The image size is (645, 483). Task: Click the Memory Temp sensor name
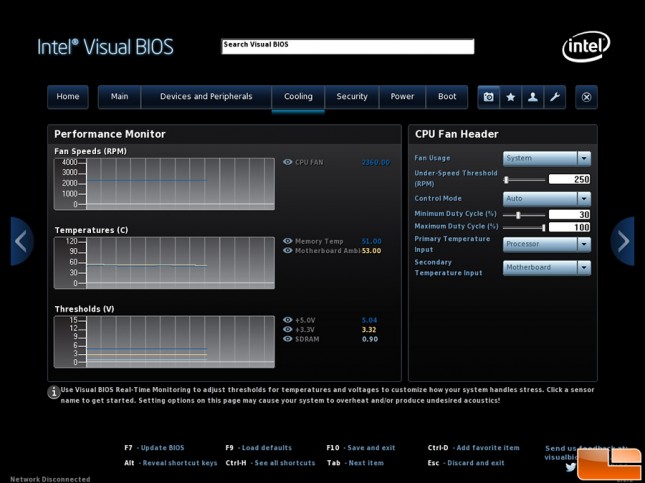pos(319,242)
